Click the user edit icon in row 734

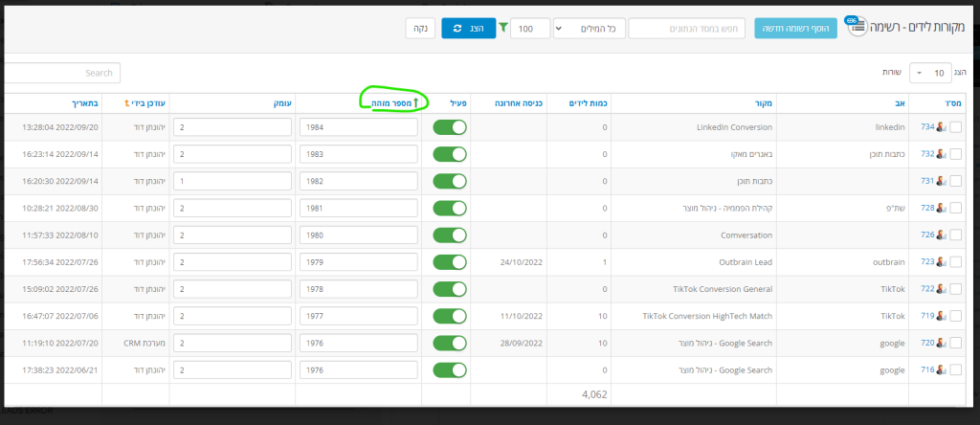[941, 127]
